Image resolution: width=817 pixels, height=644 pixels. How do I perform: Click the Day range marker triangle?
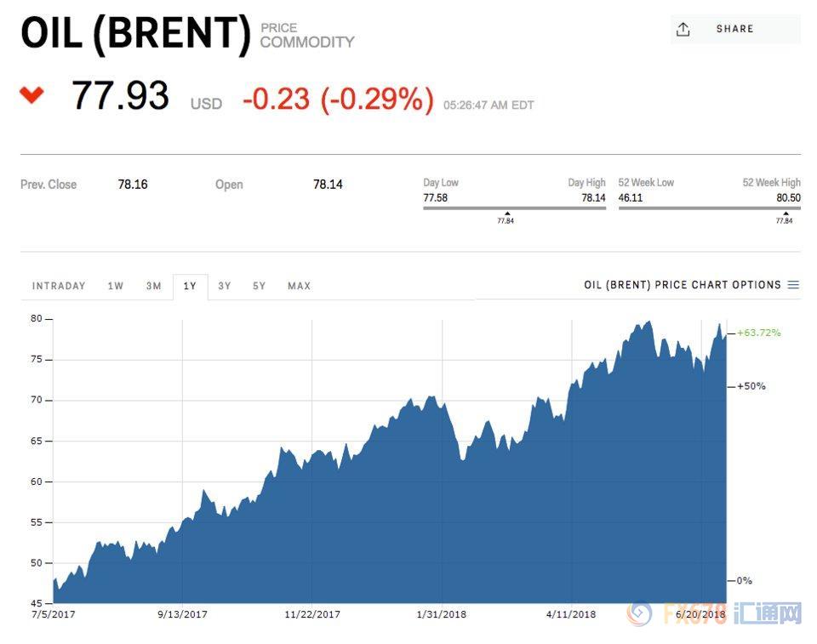pyautogui.click(x=507, y=214)
